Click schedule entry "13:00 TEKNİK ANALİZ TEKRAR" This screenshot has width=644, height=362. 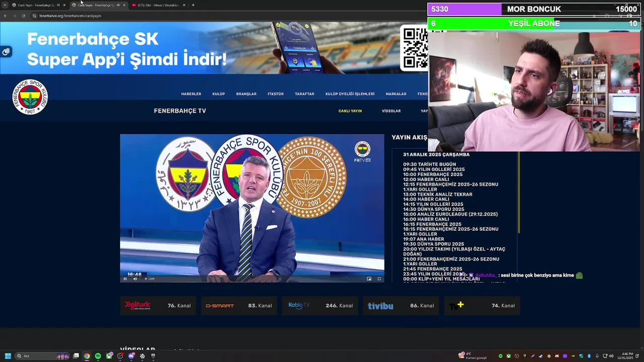pos(438,195)
